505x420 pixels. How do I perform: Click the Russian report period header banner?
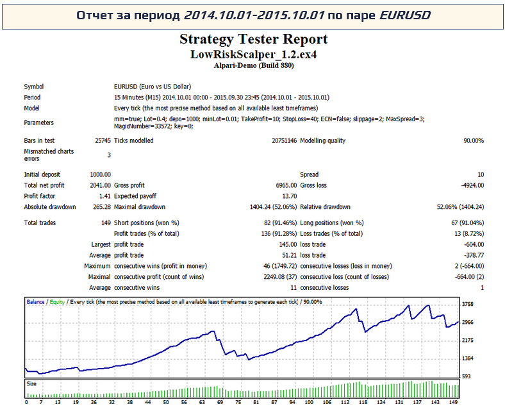click(x=252, y=15)
